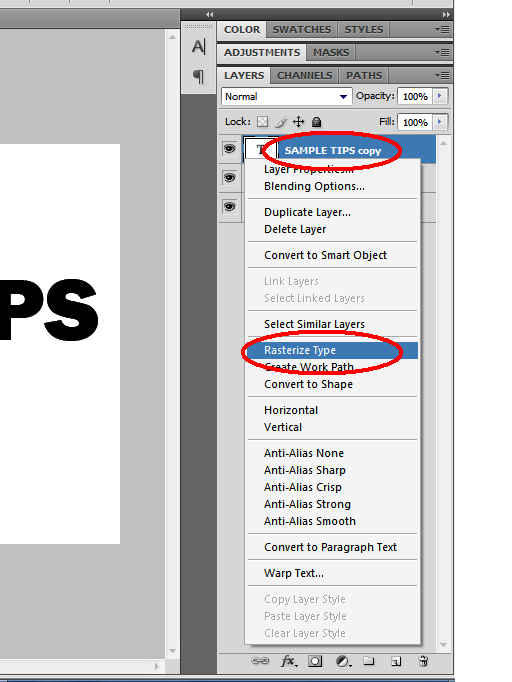Click layers panel scroll down arrow
Screen dimensions: 512x682
(x=443, y=645)
